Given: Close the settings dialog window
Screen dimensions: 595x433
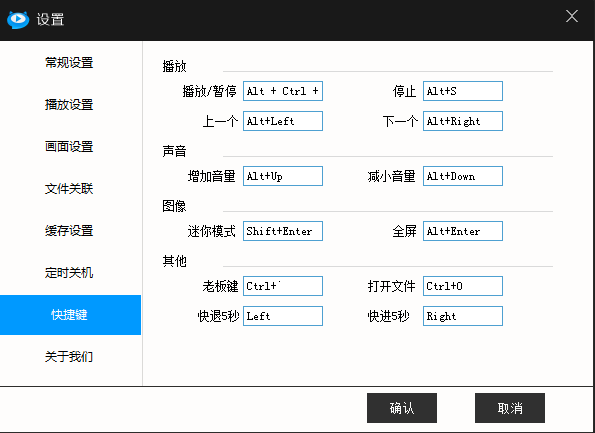Looking at the screenshot, I should coord(572,16).
